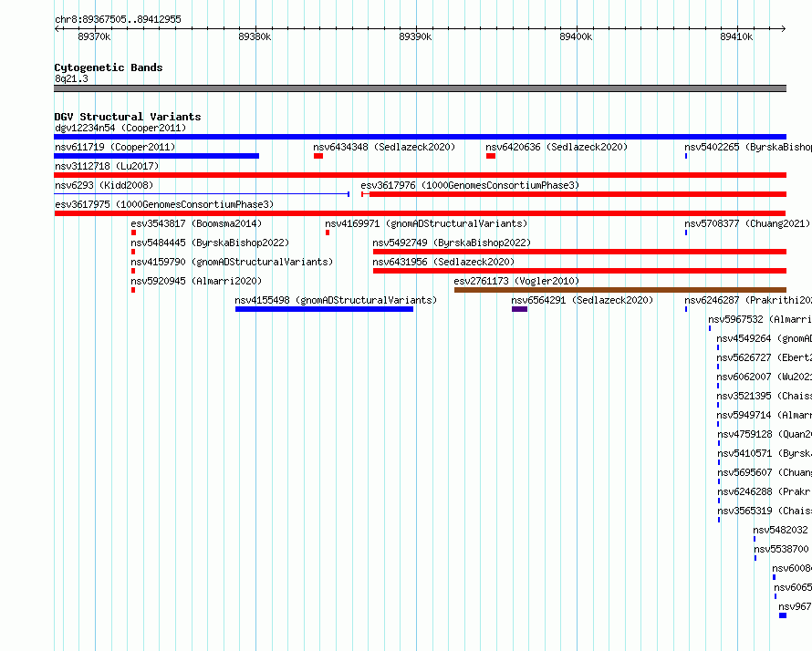Open the nsv6431956 (Sedlazeck2020) label
This screenshot has height=651, width=812.
point(443,262)
